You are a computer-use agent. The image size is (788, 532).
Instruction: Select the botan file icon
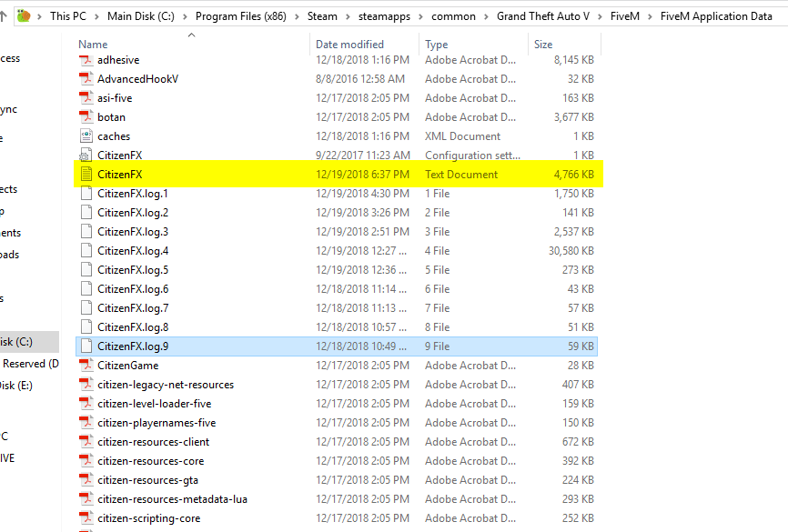tap(86, 117)
